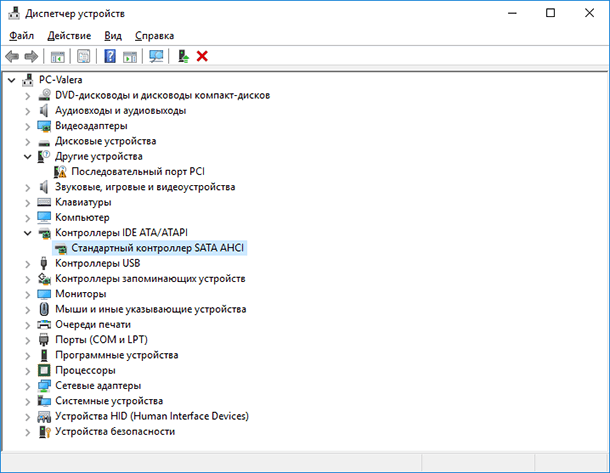The image size is (610, 473).
Task: Click the warning icon beside Последовательный порт PCI
Action: tap(60, 172)
